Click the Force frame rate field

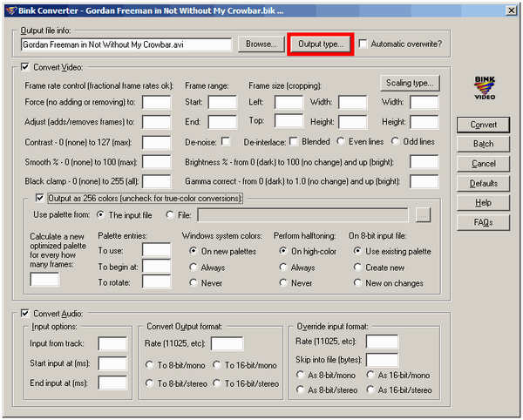point(156,102)
